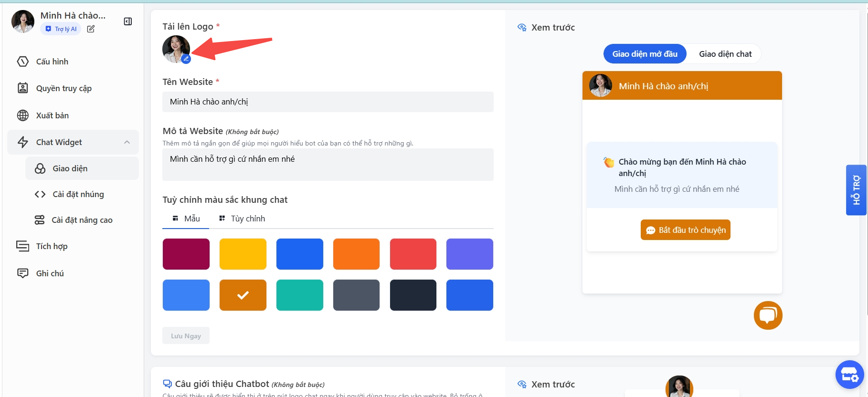
Task: Open the Tích hợp section
Action: (52, 246)
